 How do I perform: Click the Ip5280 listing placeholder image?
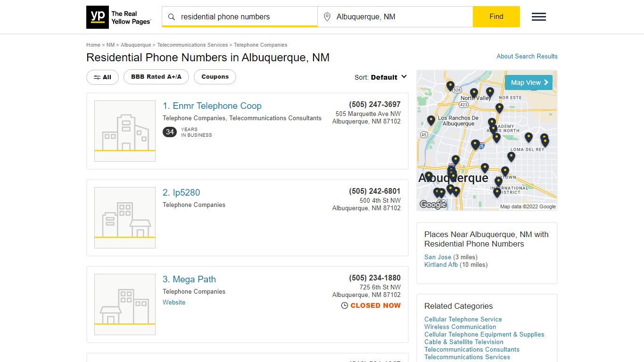pyautogui.click(x=125, y=218)
